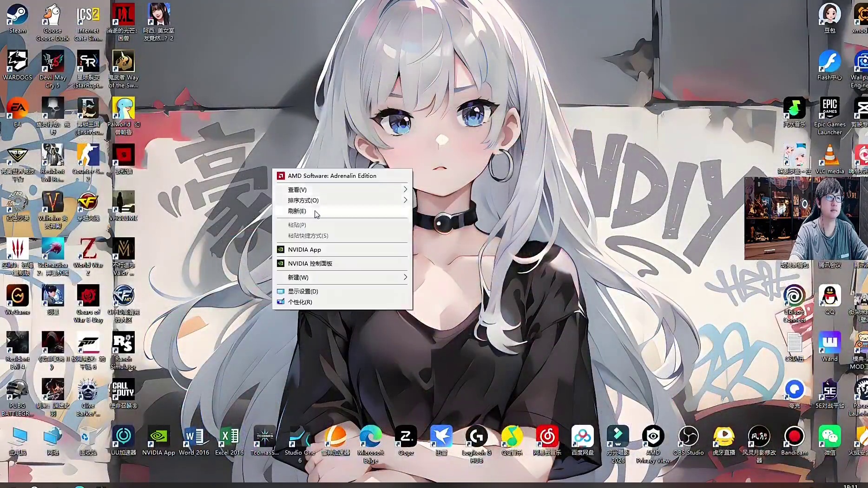Select the PUBG BATTLEGROUNDS icon
Viewport: 868px width, 488px height.
[18, 397]
